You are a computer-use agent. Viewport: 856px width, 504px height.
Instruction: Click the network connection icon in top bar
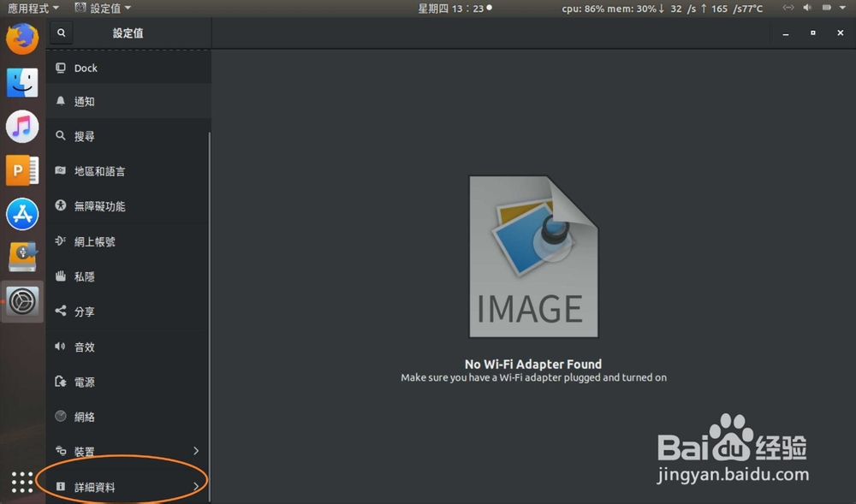pyautogui.click(x=788, y=8)
